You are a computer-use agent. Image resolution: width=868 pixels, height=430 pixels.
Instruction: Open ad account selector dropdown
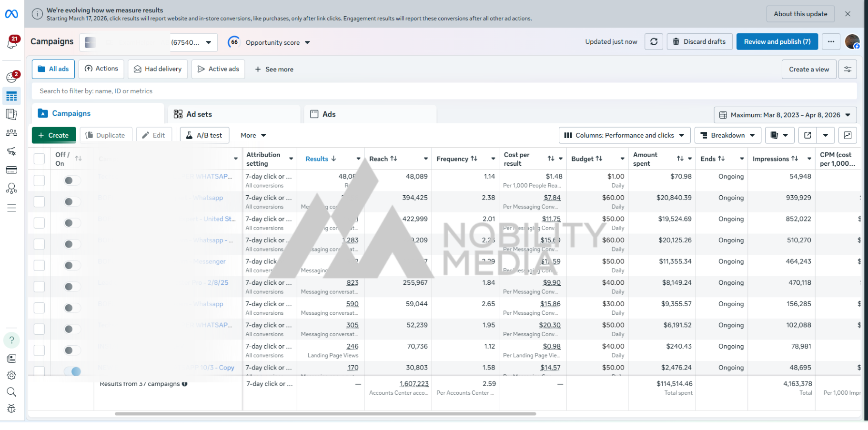[x=149, y=42]
